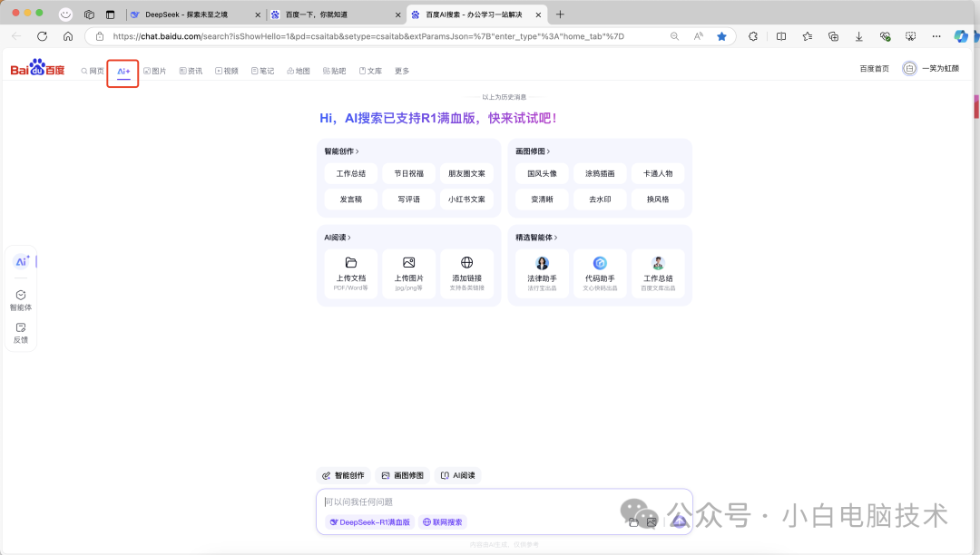Image resolution: width=980 pixels, height=555 pixels.
Task: Open browser downloads icon
Action: (859, 36)
